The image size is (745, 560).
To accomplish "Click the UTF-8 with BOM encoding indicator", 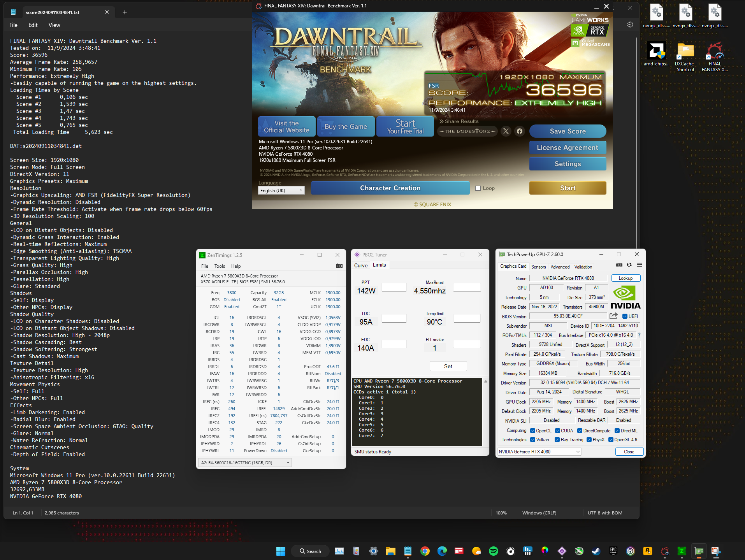I will [x=605, y=513].
